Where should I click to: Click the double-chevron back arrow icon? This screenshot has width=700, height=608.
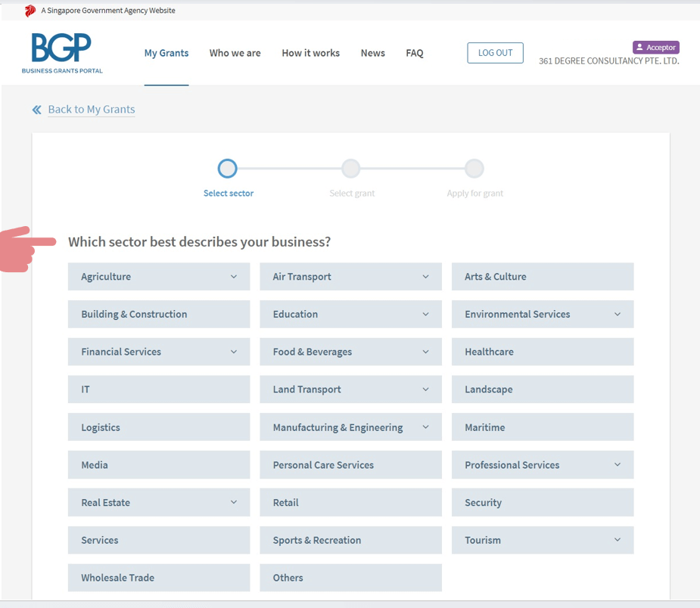click(x=36, y=110)
